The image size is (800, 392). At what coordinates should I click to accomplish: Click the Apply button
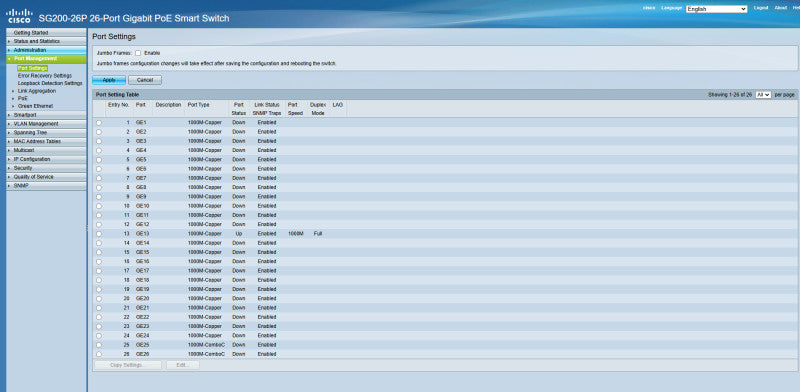point(109,80)
